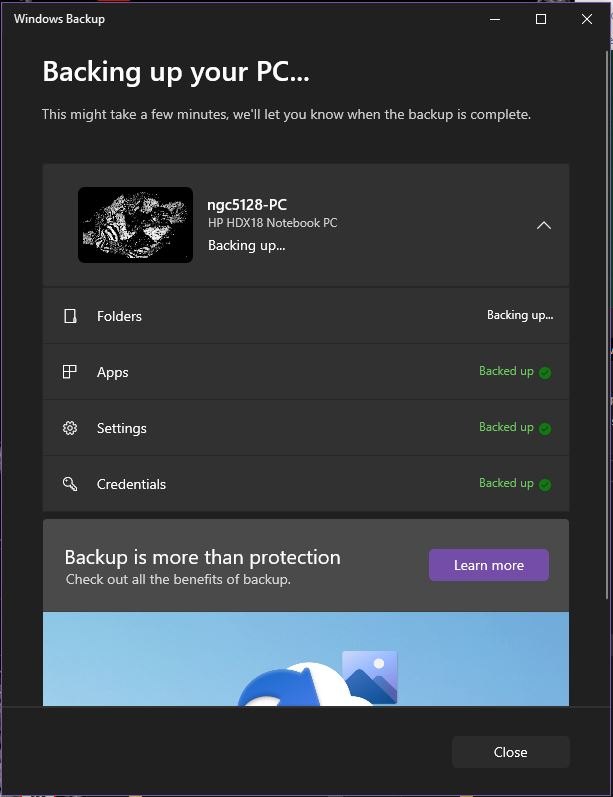The height and width of the screenshot is (797, 613).
Task: Click Folders 'Backing up...' status text
Action: click(520, 315)
